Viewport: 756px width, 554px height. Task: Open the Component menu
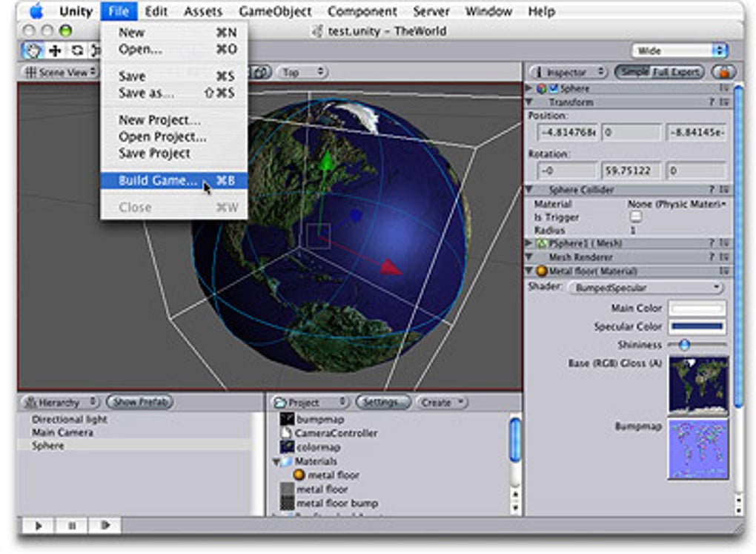pos(362,11)
